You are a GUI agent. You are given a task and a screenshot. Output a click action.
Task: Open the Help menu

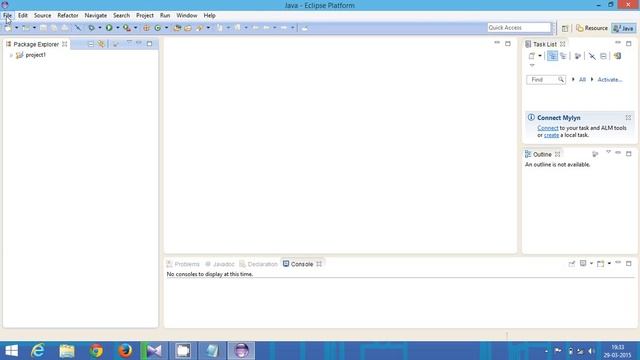209,16
